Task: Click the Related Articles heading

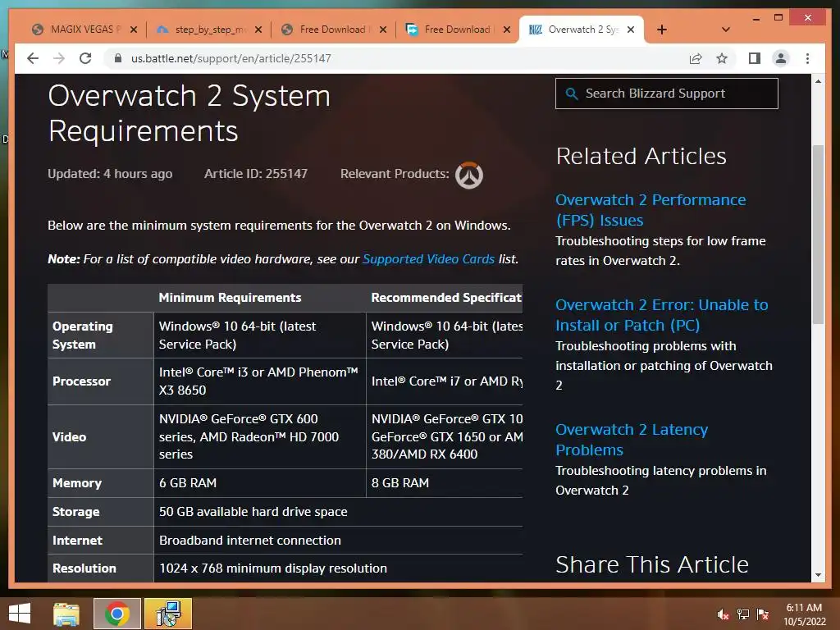Action: [641, 157]
